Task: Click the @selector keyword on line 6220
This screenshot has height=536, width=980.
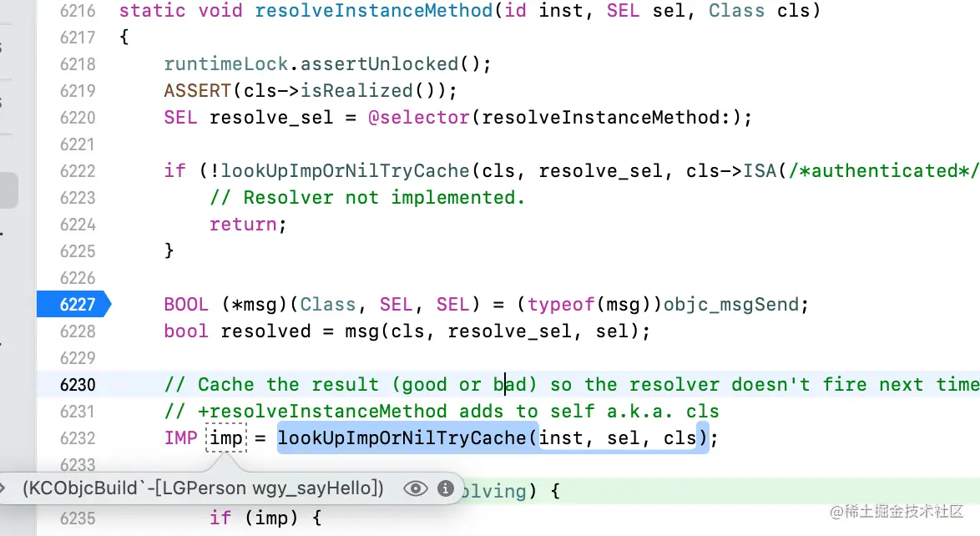Action: click(x=419, y=118)
